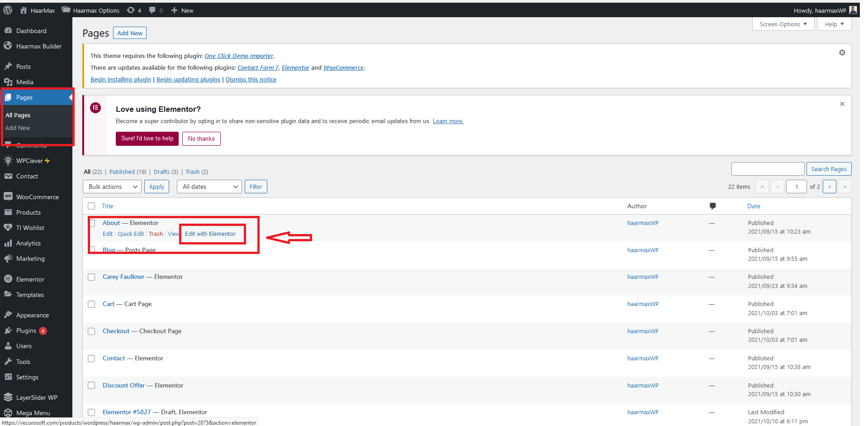The width and height of the screenshot is (868, 426).
Task: Open the Media library menu
Action: click(25, 82)
